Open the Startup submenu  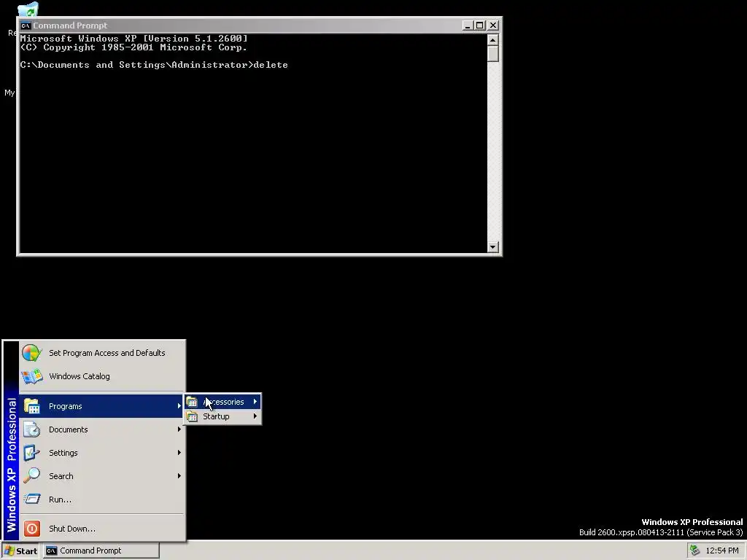tap(222, 416)
